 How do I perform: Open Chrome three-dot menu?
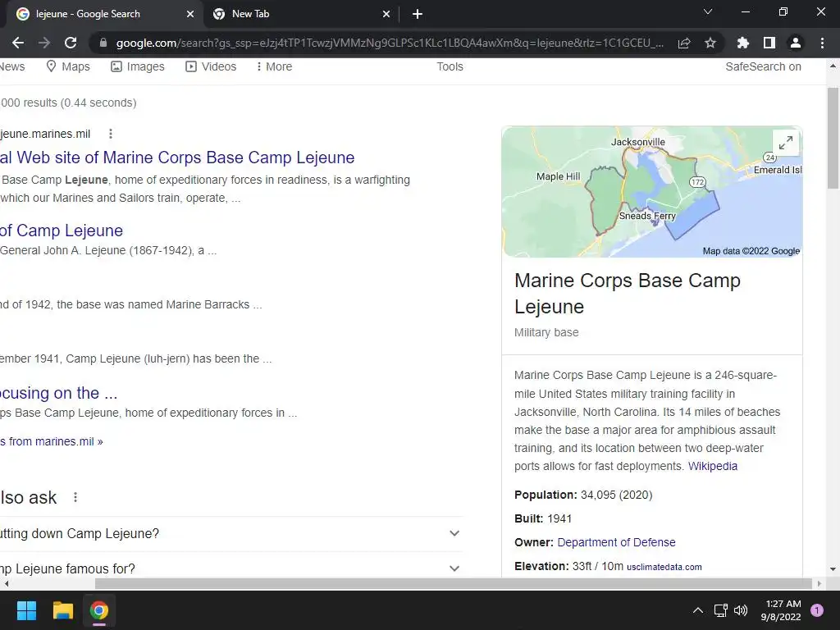click(x=822, y=43)
